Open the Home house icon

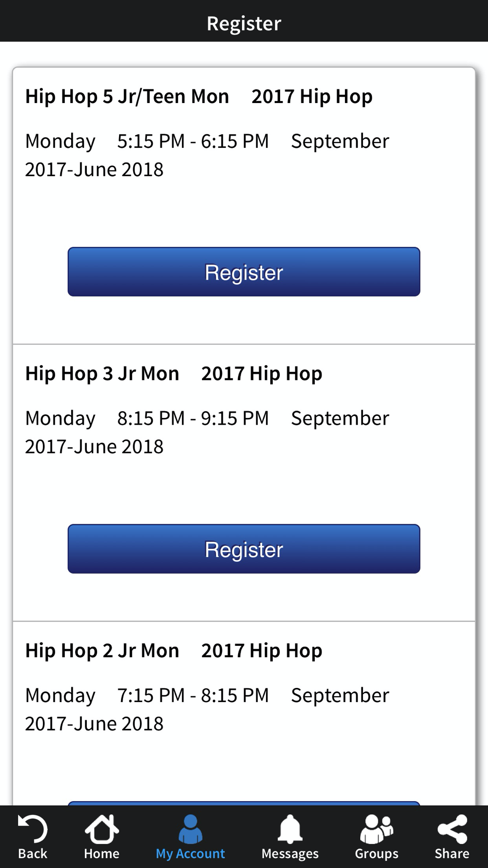coord(102,829)
